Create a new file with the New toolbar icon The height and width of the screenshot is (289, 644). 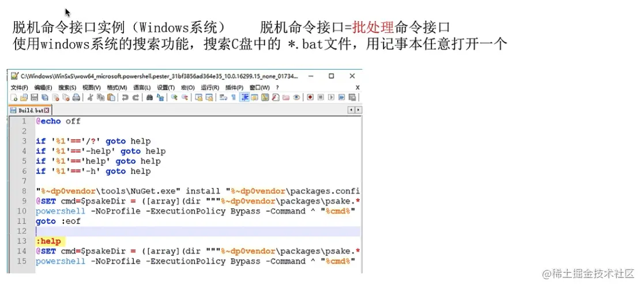[x=14, y=97]
